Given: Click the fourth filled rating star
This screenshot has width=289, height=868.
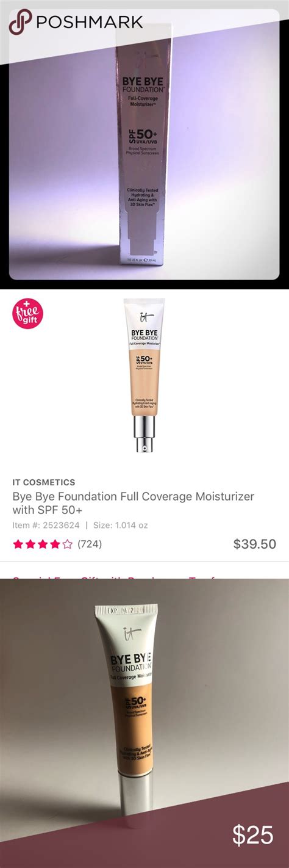Looking at the screenshot, I should 55,544.
